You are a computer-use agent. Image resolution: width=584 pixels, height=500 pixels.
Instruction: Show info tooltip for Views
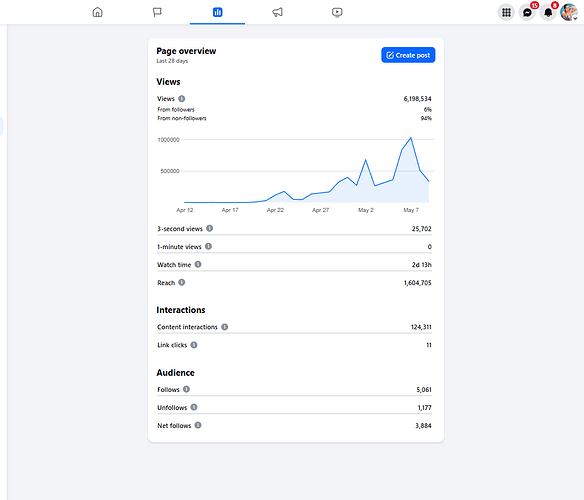(x=181, y=99)
